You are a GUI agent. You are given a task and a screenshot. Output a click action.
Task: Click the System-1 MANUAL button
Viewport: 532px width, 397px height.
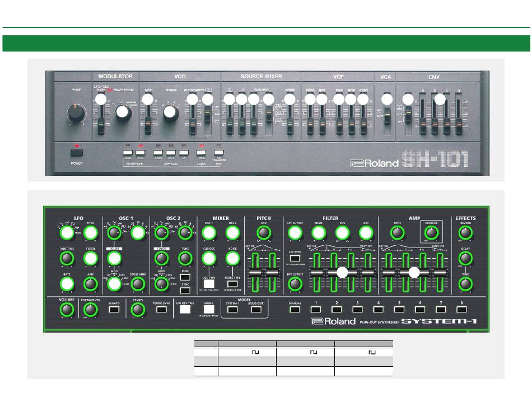tap(295, 310)
